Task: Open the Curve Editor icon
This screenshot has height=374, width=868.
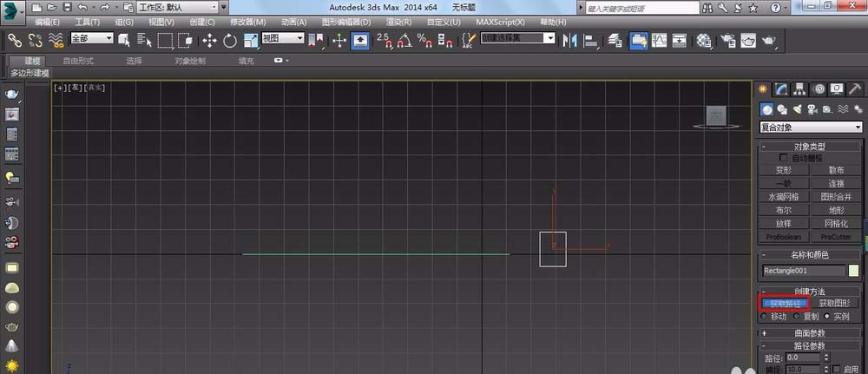Action: coord(660,40)
